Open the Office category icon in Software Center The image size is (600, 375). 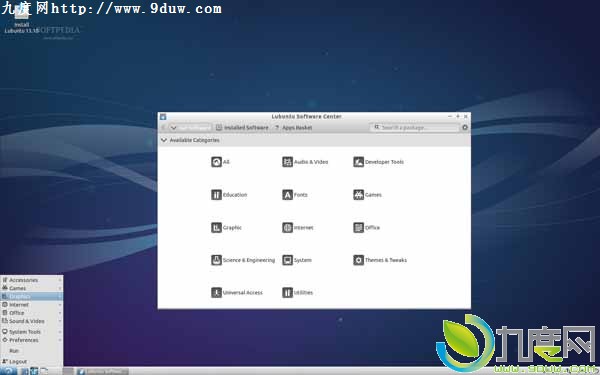tap(358, 228)
